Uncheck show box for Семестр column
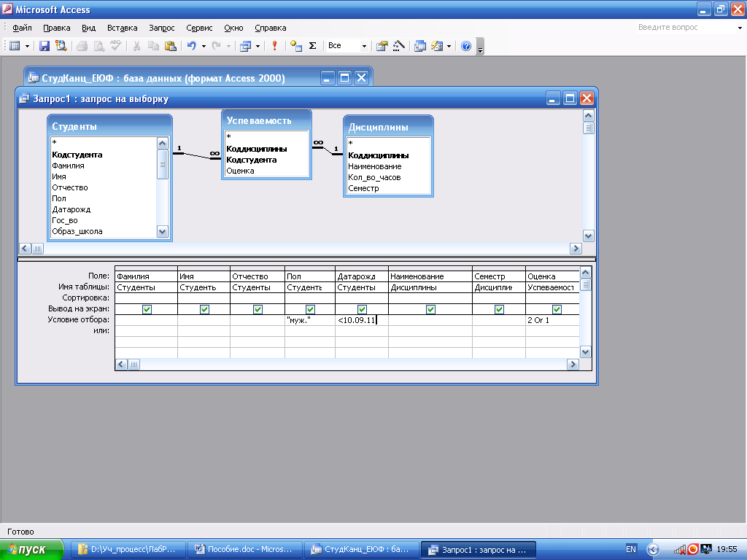The width and height of the screenshot is (747, 560). 499,309
